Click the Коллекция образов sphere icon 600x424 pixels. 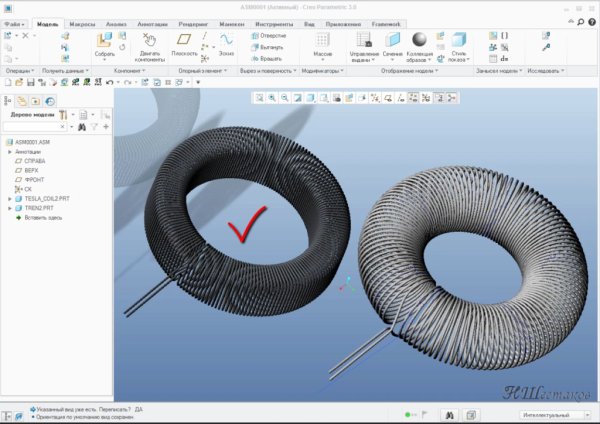[419, 39]
